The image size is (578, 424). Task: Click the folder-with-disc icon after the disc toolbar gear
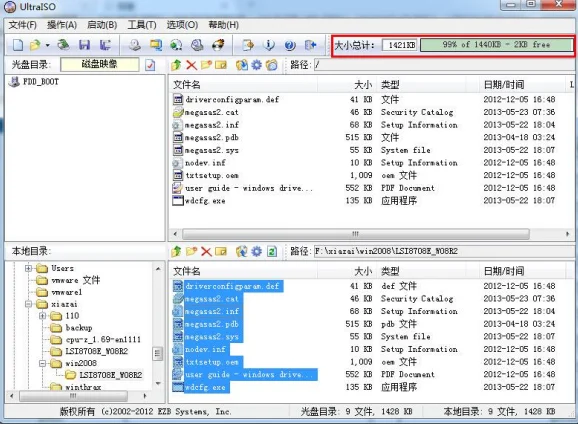[272, 65]
